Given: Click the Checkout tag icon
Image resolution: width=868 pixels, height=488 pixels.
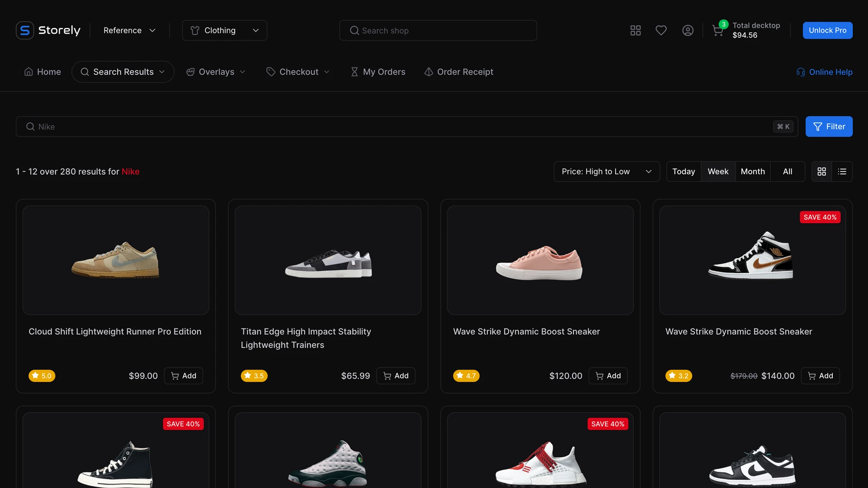Looking at the screenshot, I should click(x=271, y=72).
